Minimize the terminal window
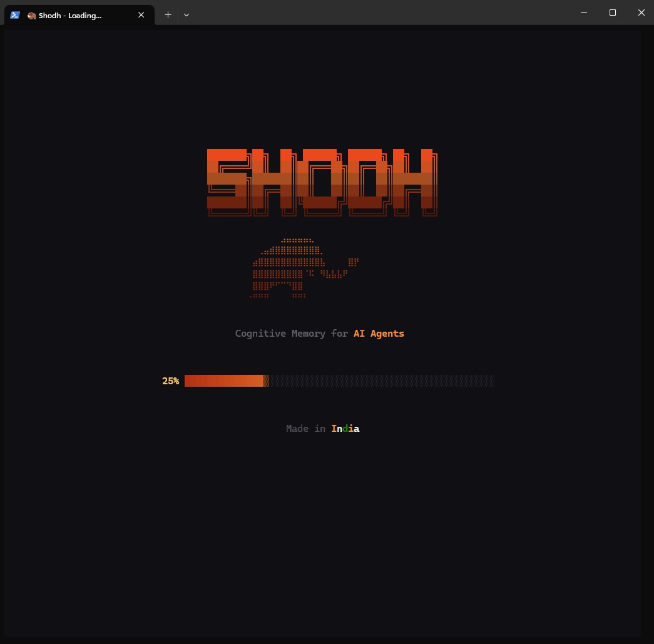The height and width of the screenshot is (644, 654). [x=584, y=13]
